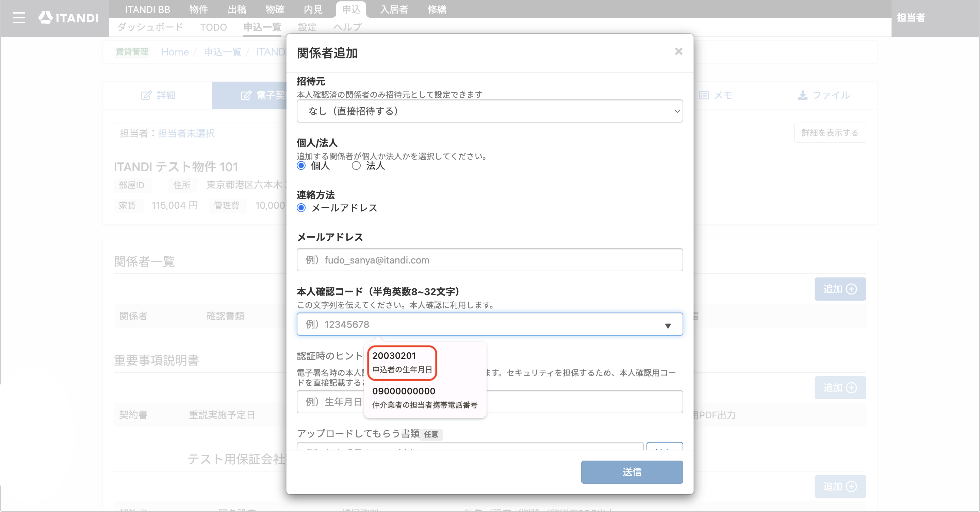Click the 賃貸管理 badge
The image size is (980, 512).
pyautogui.click(x=132, y=52)
